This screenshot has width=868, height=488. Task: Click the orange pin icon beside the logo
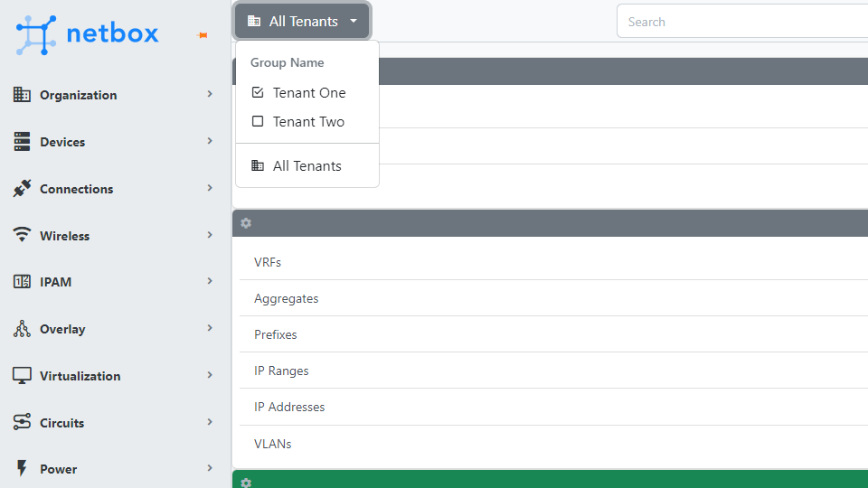pos(203,35)
